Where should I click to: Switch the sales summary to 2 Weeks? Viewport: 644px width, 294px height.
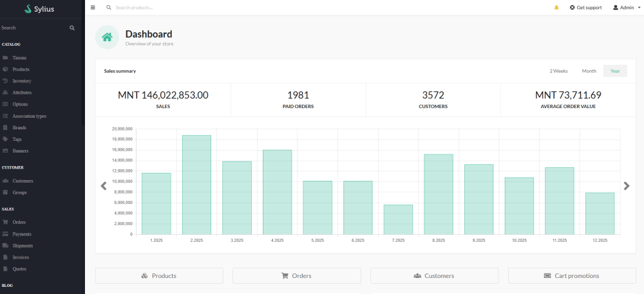(x=558, y=71)
